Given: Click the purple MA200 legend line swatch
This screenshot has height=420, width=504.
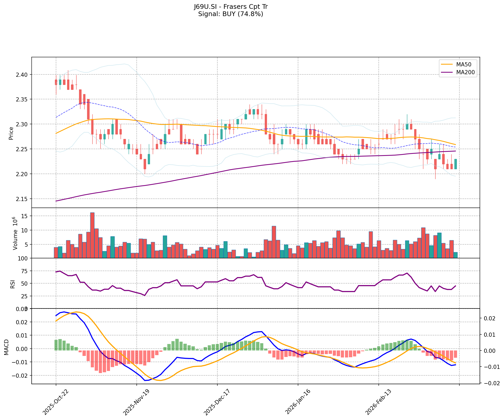Looking at the screenshot, I should (x=446, y=72).
